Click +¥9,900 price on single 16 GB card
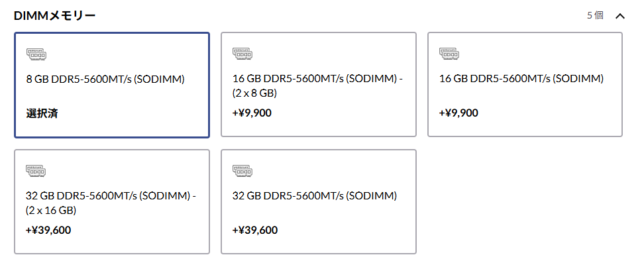The width and height of the screenshot is (644, 259). pos(458,113)
